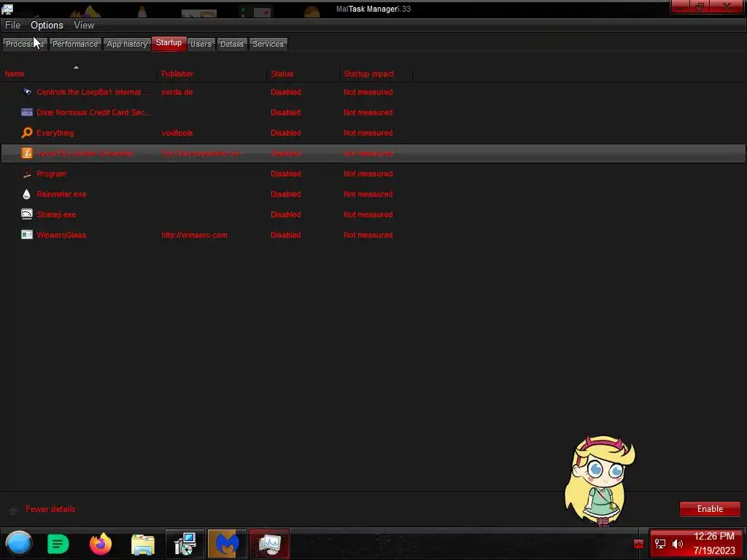Select the 'Rainmeter.exe' entry name
The image size is (747, 560).
[x=61, y=194]
